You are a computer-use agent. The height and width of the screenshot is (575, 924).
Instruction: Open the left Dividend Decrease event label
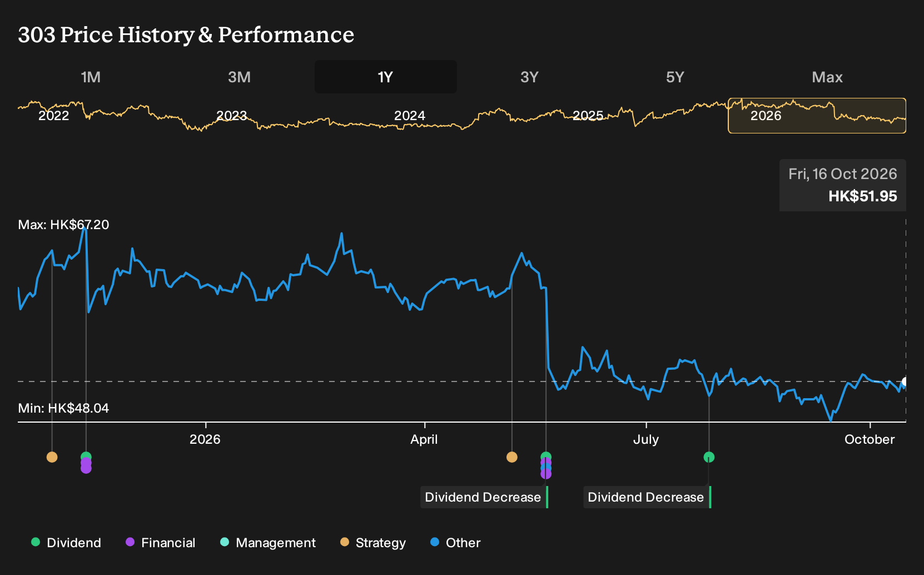(x=484, y=497)
